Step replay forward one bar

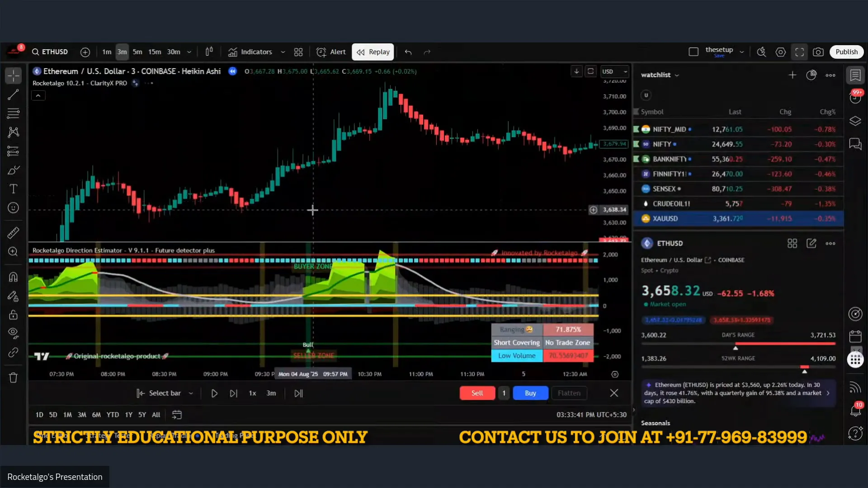point(233,394)
